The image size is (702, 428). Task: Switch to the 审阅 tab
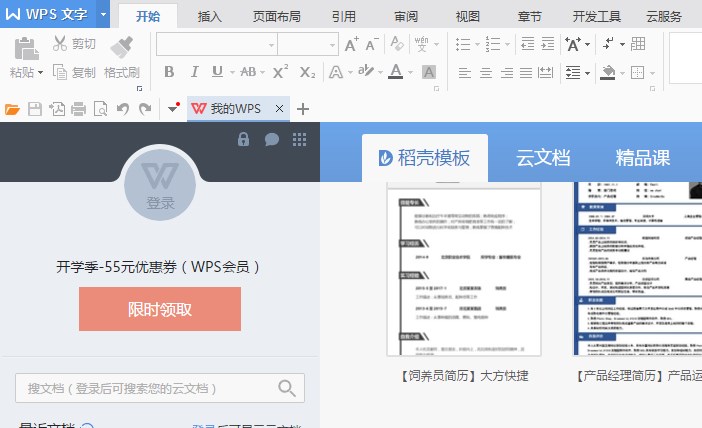tap(406, 17)
